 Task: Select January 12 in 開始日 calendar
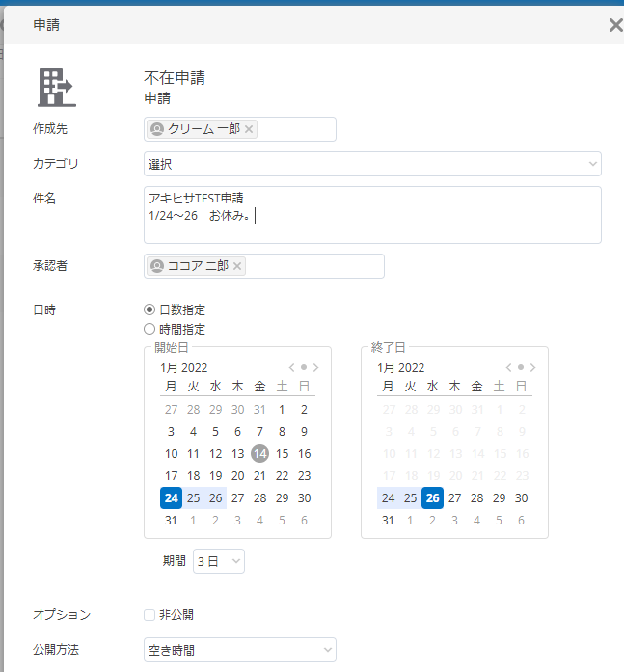click(216, 453)
